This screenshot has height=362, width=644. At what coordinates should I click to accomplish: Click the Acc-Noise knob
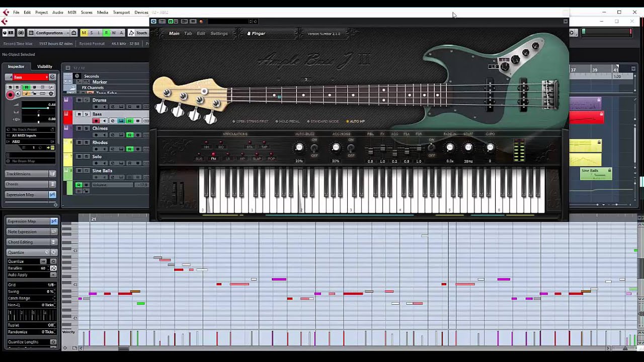(336, 147)
